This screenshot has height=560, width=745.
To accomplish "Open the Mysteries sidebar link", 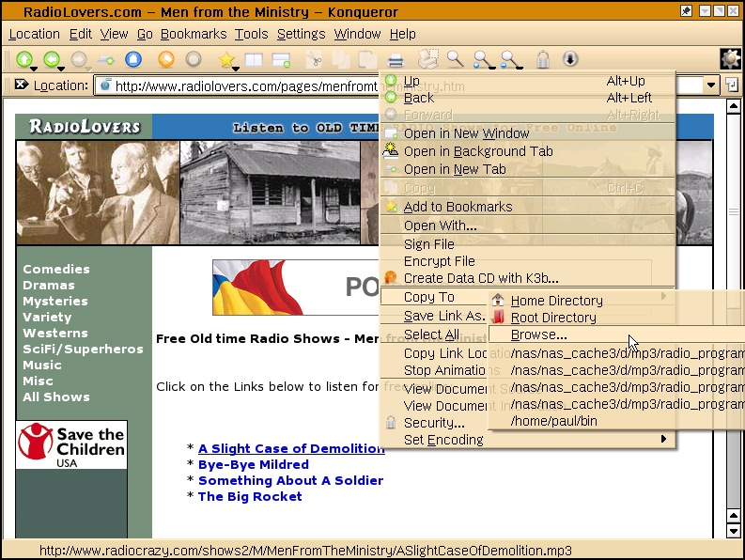I will tap(55, 301).
